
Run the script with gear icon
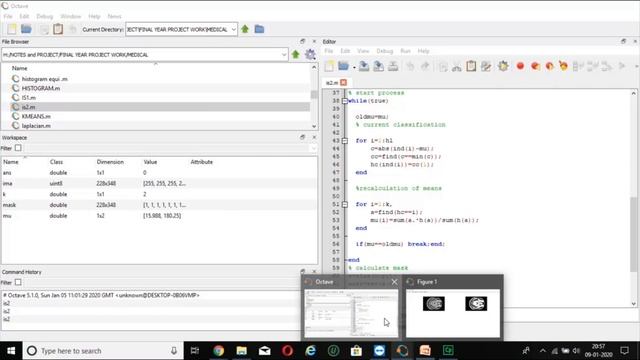click(503, 66)
